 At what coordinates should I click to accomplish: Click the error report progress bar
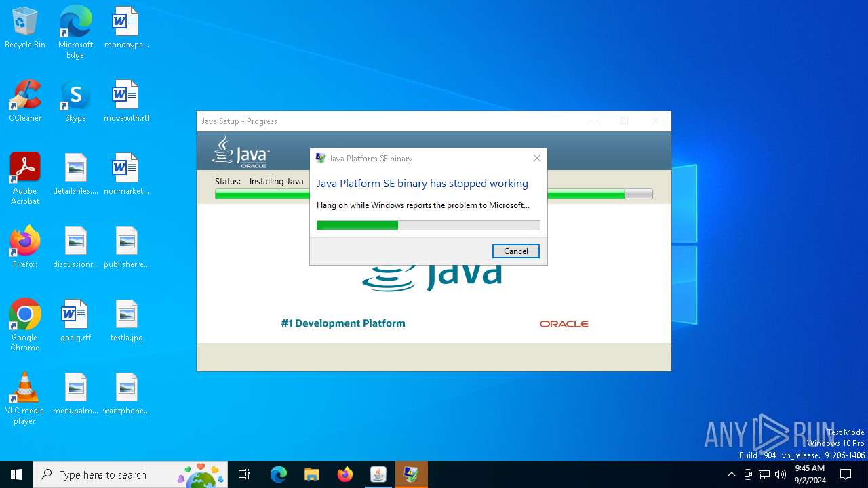point(428,225)
